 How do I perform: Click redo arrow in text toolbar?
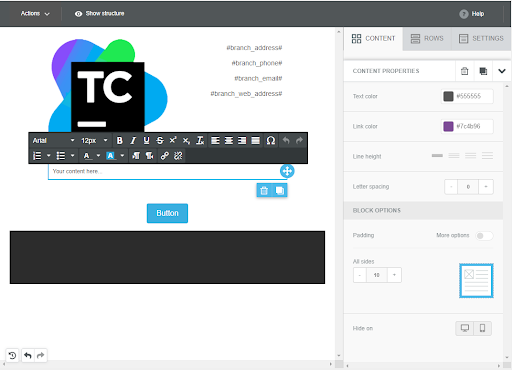coord(299,141)
